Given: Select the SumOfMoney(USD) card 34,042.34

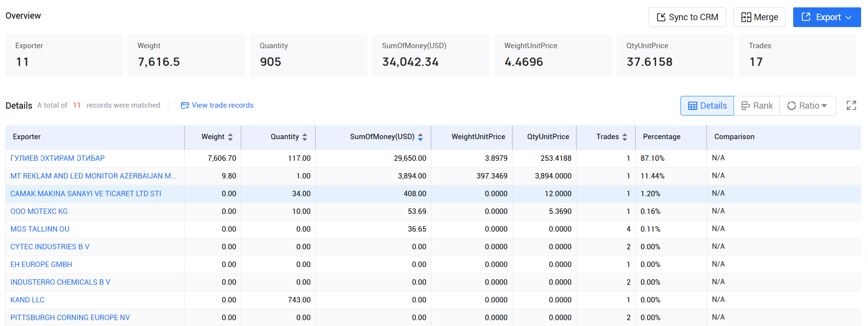Looking at the screenshot, I should 431,56.
